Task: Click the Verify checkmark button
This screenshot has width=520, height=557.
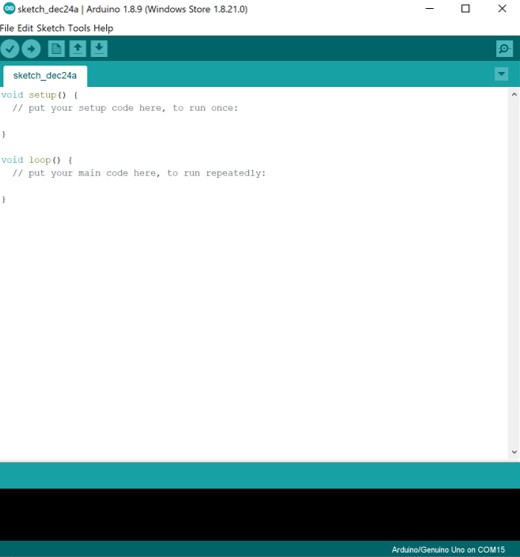Action: tap(10, 49)
